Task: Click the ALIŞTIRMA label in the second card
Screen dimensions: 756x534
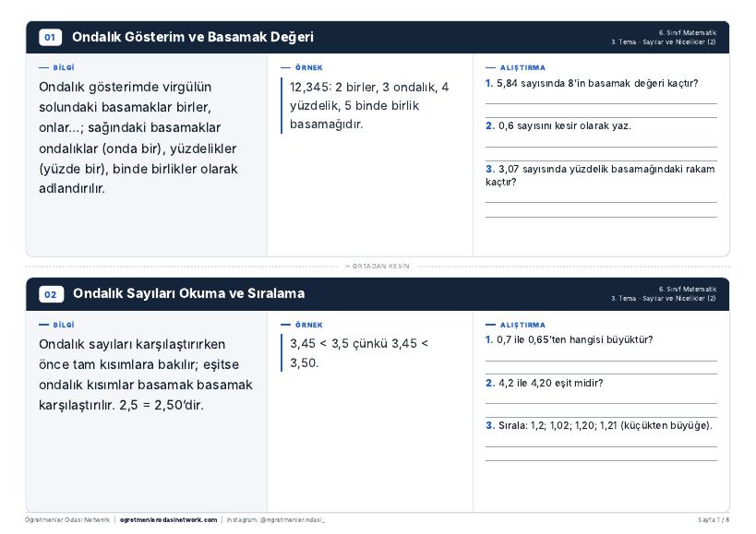Action: (x=522, y=325)
